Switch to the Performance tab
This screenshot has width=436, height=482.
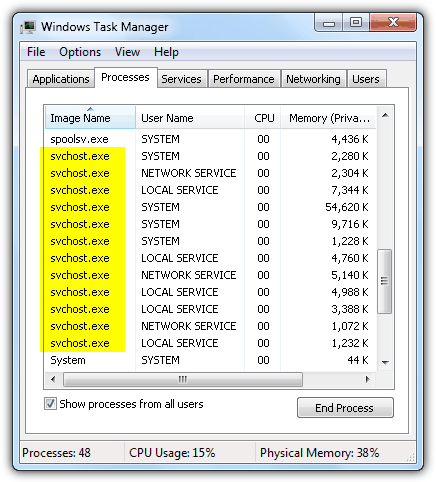244,79
